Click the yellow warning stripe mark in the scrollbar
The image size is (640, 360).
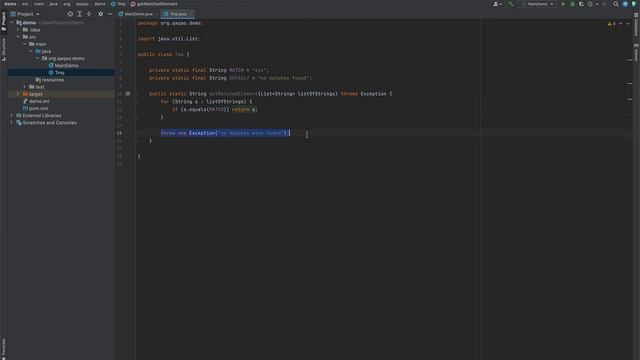[x=629, y=83]
